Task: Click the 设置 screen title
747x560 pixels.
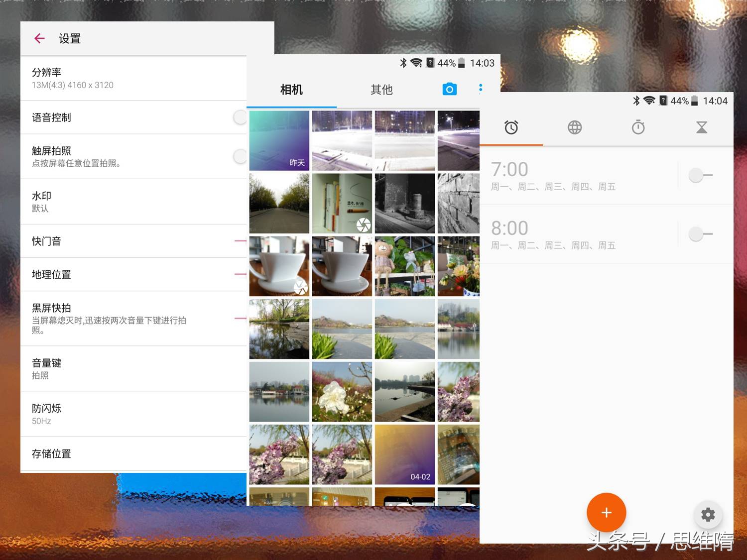Action: 70,38
